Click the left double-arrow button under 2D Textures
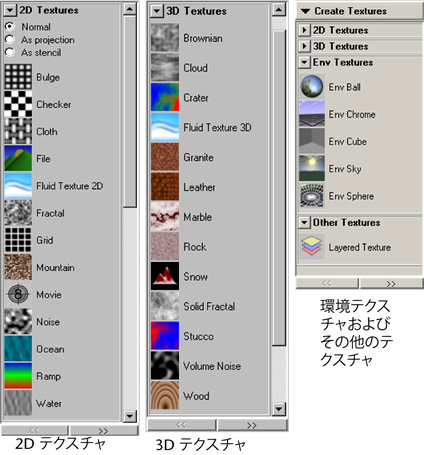424x455 pixels. coord(34,430)
